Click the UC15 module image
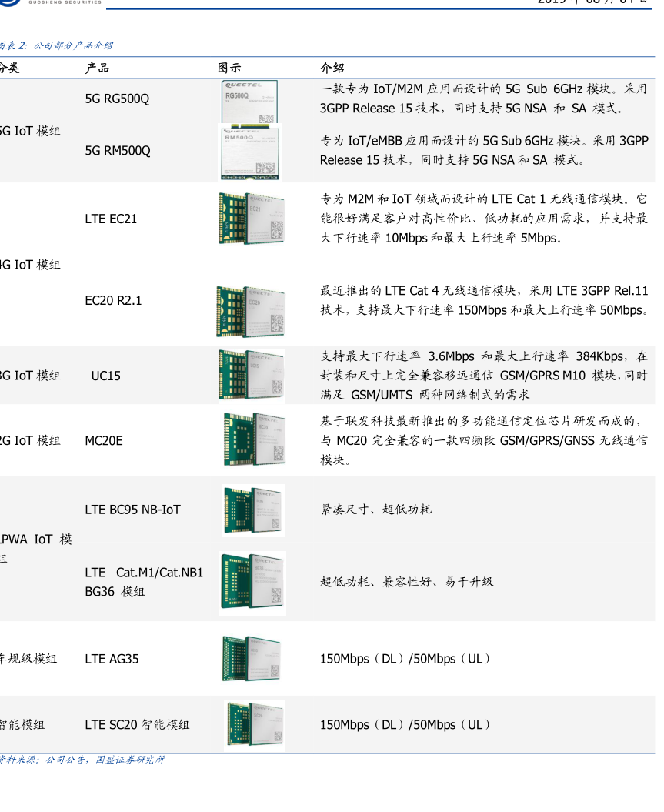The image size is (664, 812). [252, 376]
